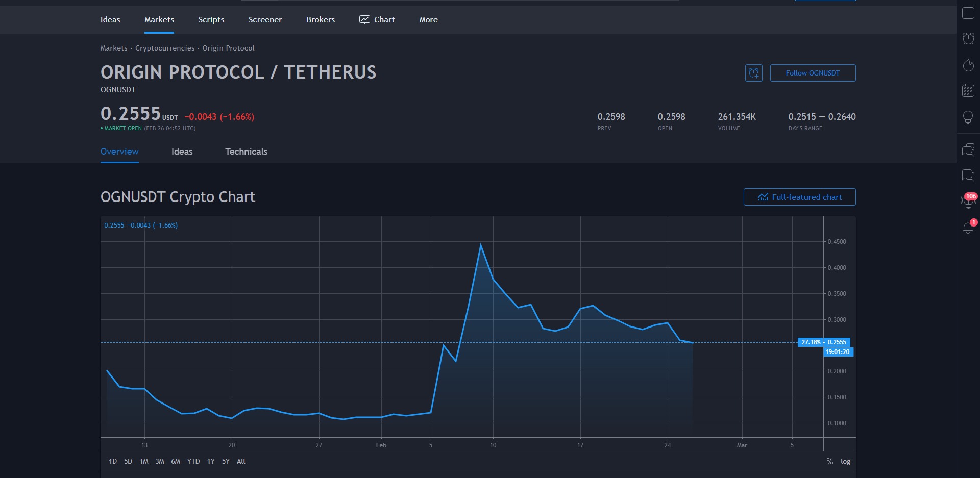Open the hotlists icon in sidebar
The height and width of the screenshot is (478, 980).
point(968,65)
